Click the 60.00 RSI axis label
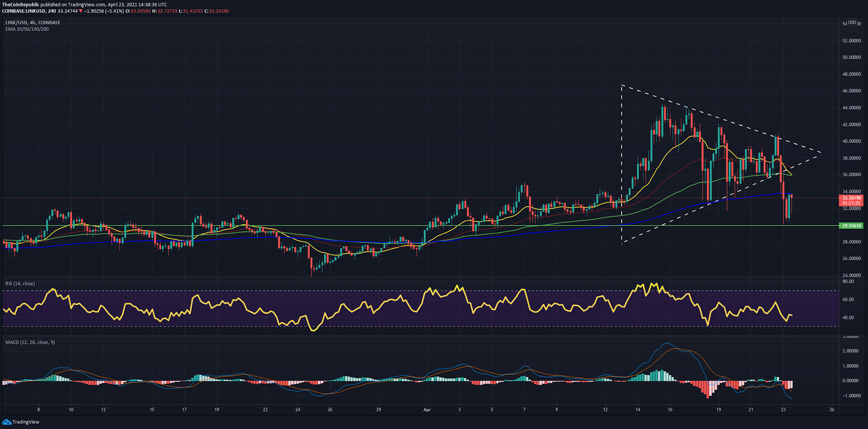This screenshot has height=429, width=868. click(848, 299)
